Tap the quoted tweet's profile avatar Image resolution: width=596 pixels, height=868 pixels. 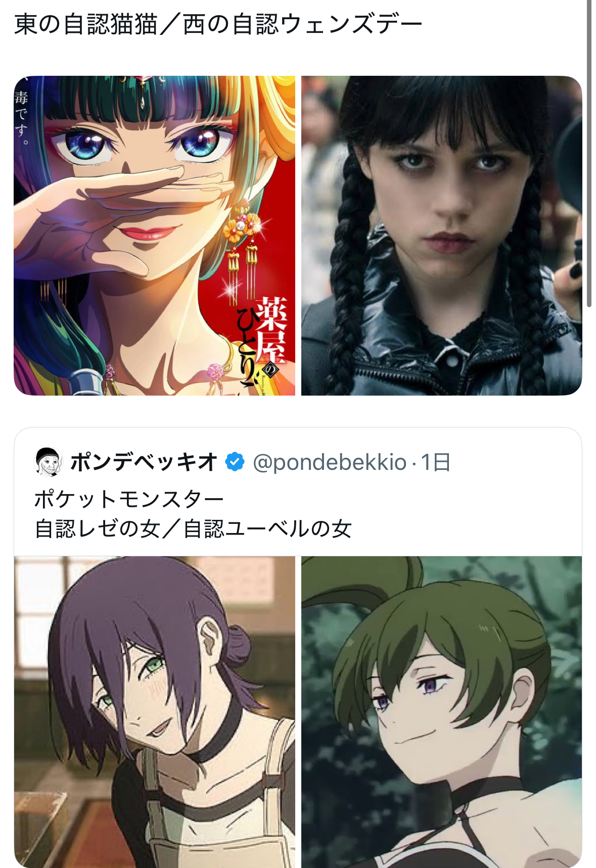(48, 462)
